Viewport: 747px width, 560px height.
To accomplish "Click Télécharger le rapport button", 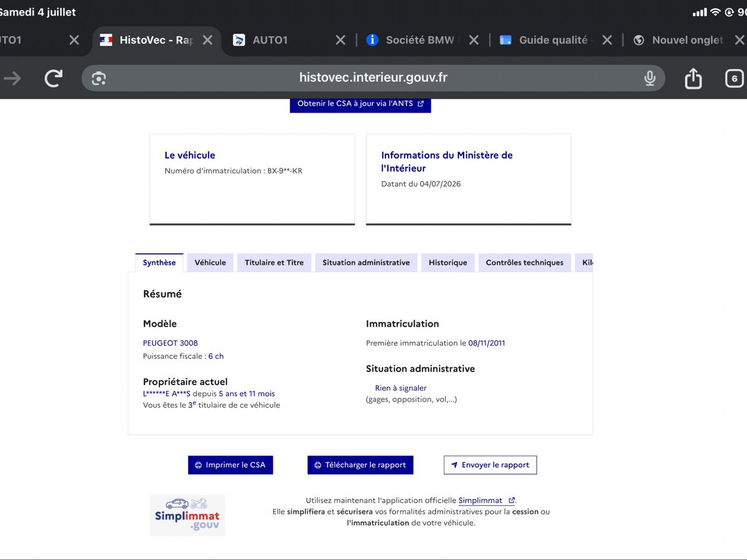I will [x=360, y=465].
